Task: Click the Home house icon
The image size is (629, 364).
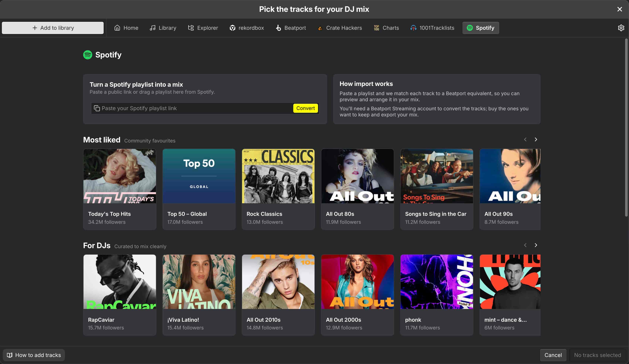Action: [117, 28]
